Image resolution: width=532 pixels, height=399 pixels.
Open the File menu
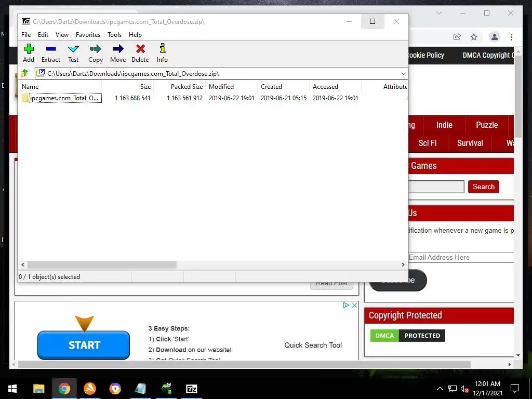coord(26,35)
